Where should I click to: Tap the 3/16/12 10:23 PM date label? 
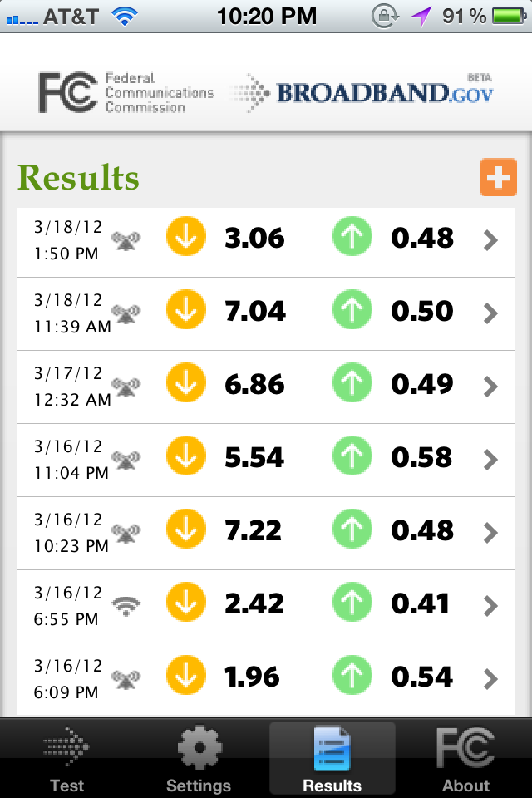[x=71, y=533]
